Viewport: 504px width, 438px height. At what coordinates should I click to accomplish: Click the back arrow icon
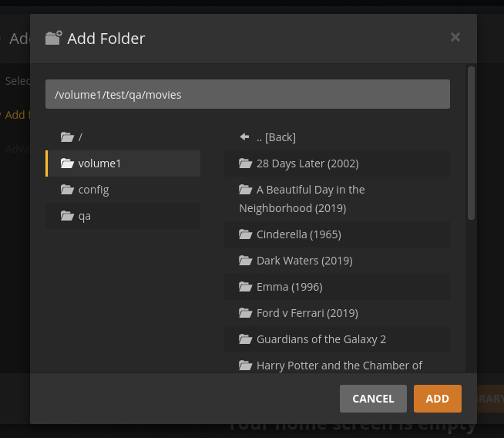[245, 137]
